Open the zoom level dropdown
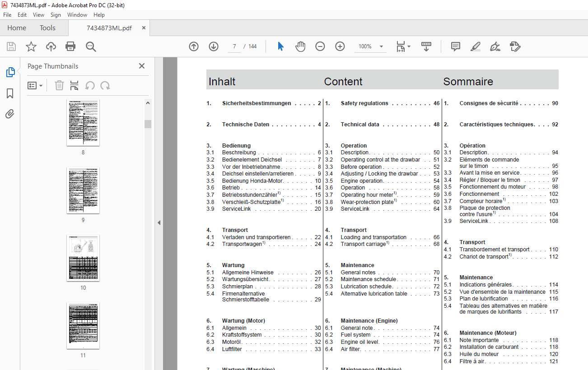 click(382, 46)
